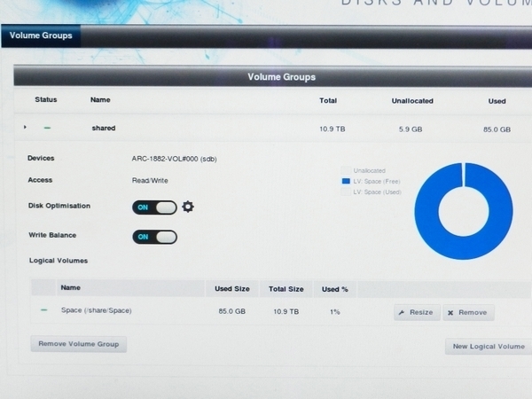Click the 85.0 GB Used Size cell for Space
The height and width of the screenshot is (399, 532).
click(232, 311)
